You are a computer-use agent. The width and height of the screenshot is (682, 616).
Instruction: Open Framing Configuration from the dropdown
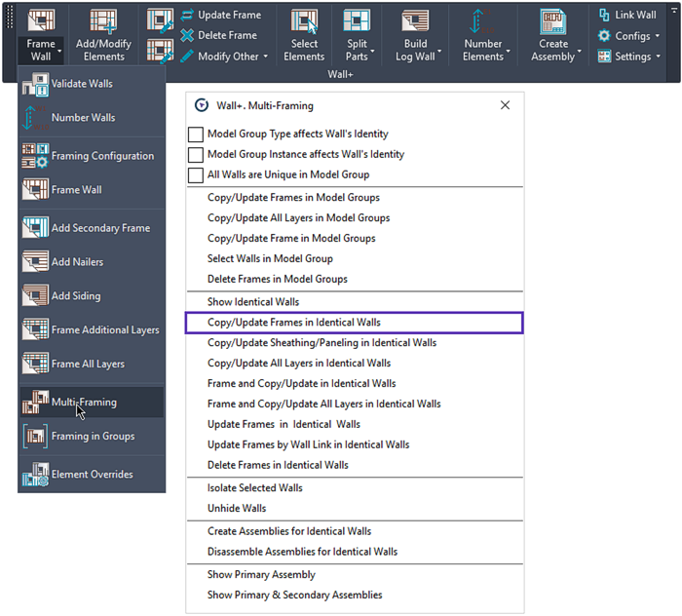pos(35,156)
